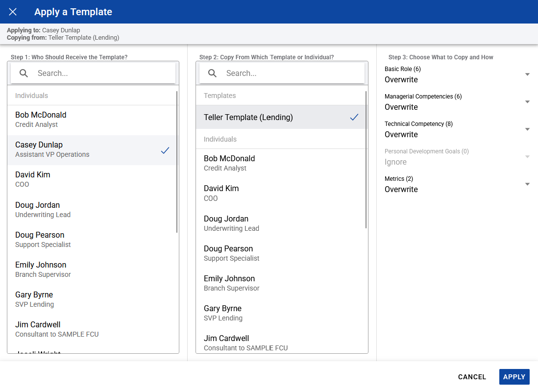The height and width of the screenshot is (392, 538).
Task: Open the Personal Development Goals (0) dropdown arrow
Action: point(527,157)
